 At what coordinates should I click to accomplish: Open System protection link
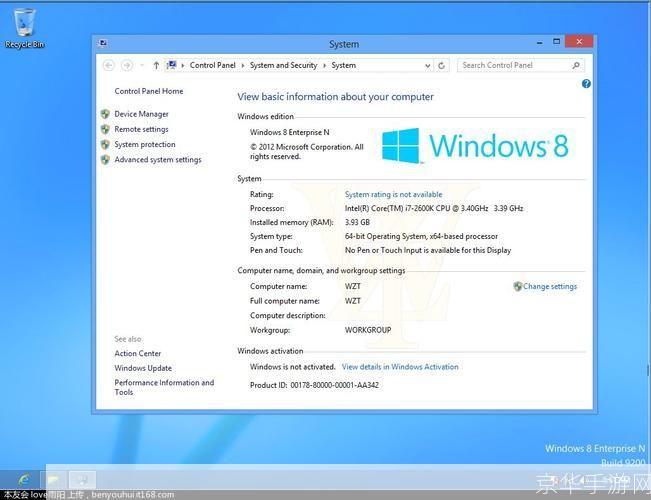coord(145,145)
